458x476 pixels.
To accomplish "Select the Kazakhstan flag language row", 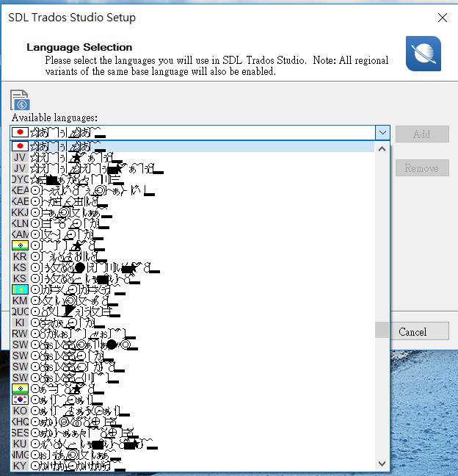I will click(x=192, y=289).
